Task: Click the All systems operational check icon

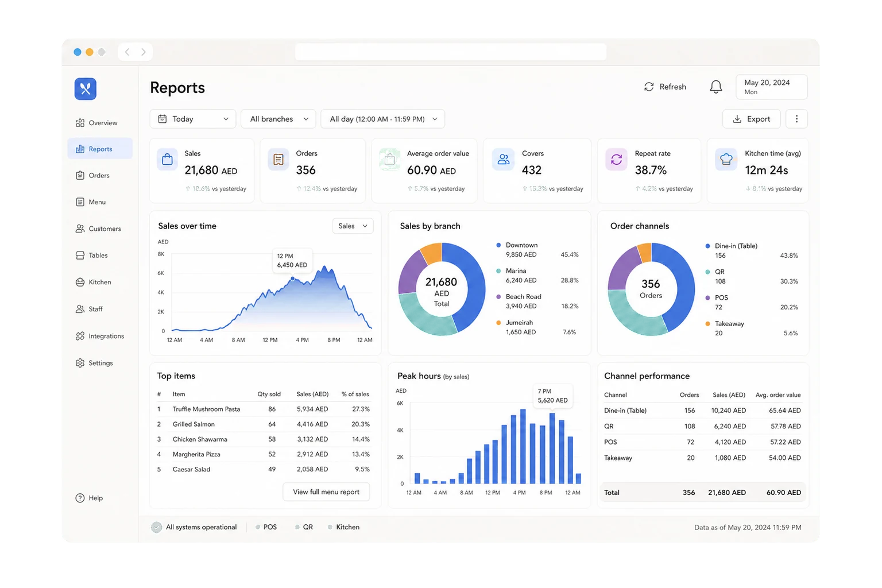Action: click(156, 527)
